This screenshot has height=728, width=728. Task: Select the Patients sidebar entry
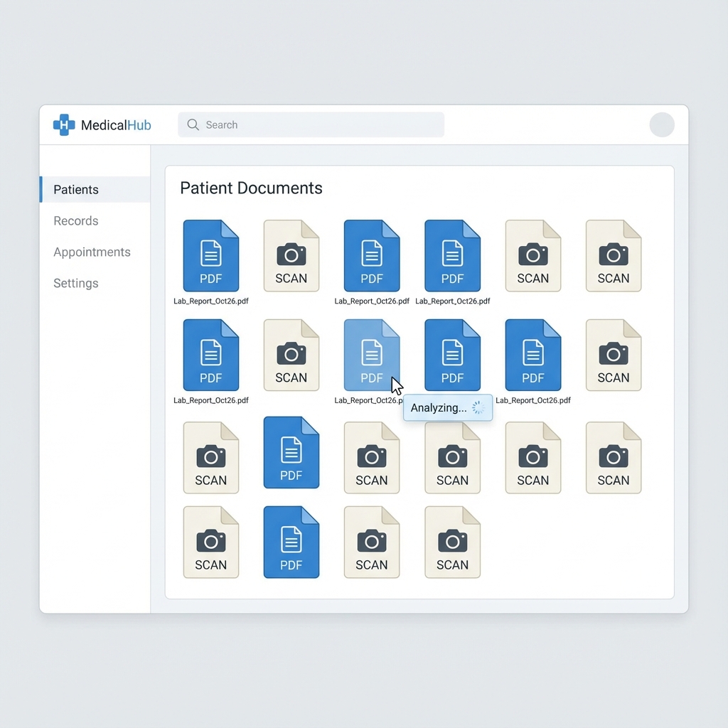point(76,190)
